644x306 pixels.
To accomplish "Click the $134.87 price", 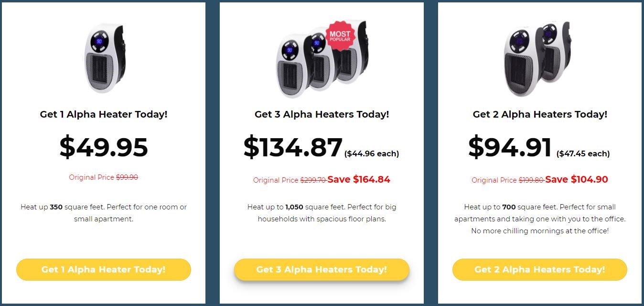I will coord(293,147).
